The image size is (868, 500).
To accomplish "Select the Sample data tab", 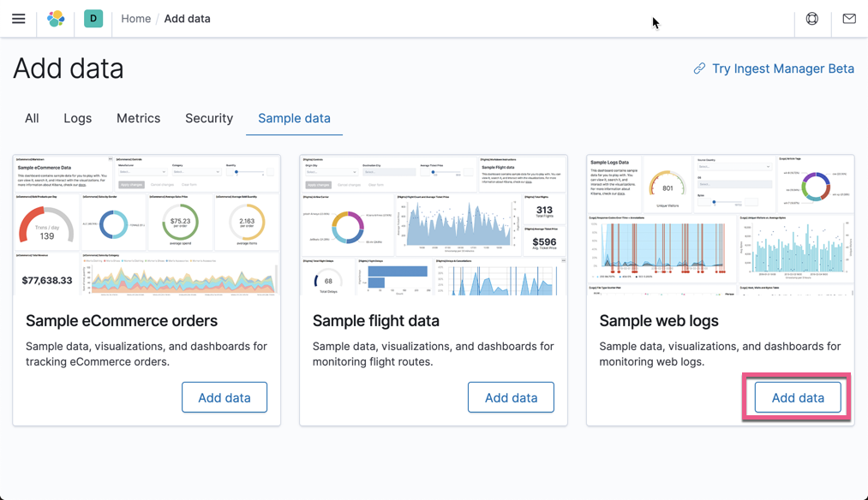I will pos(294,118).
